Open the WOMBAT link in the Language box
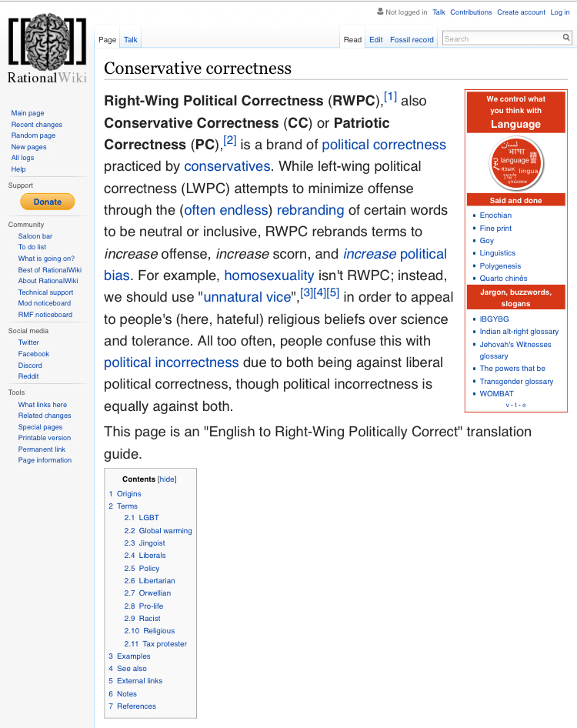Viewport: 577px width, 728px height. [x=497, y=393]
